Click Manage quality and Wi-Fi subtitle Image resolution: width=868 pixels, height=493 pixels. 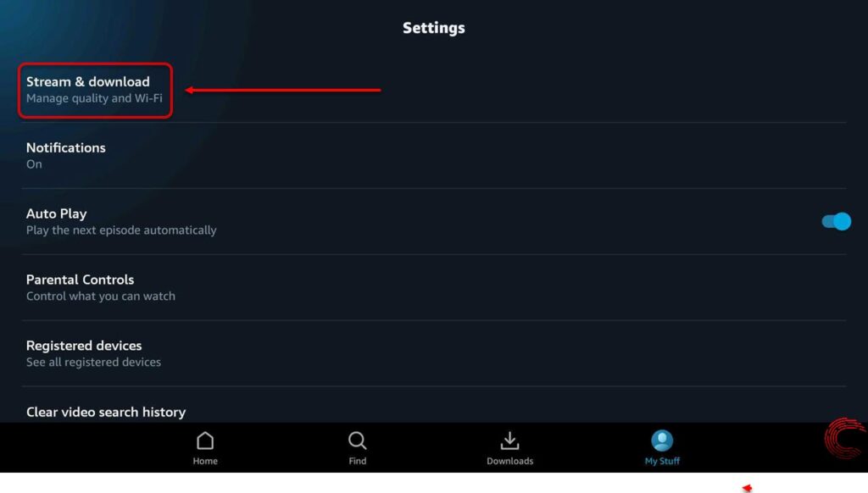94,98
